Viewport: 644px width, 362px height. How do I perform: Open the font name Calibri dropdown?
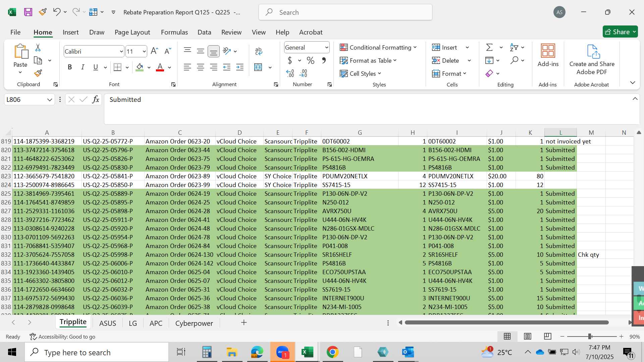pos(121,52)
